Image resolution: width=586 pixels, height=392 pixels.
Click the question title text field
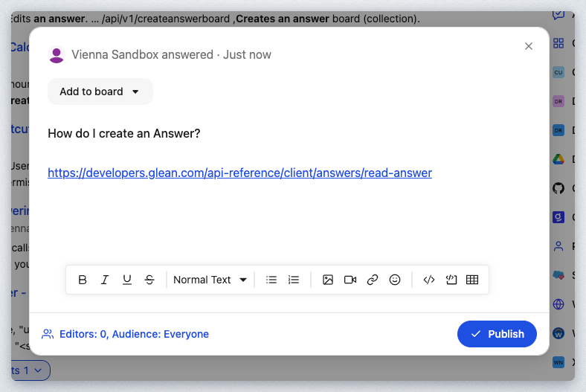pyautogui.click(x=124, y=133)
